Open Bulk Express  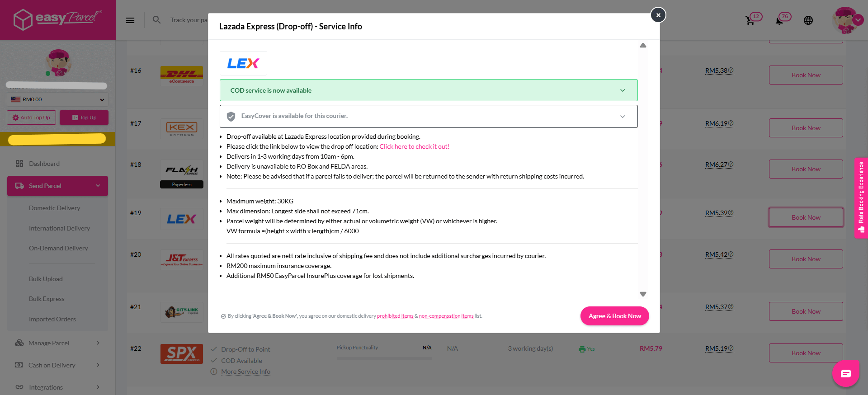pyautogui.click(x=47, y=299)
